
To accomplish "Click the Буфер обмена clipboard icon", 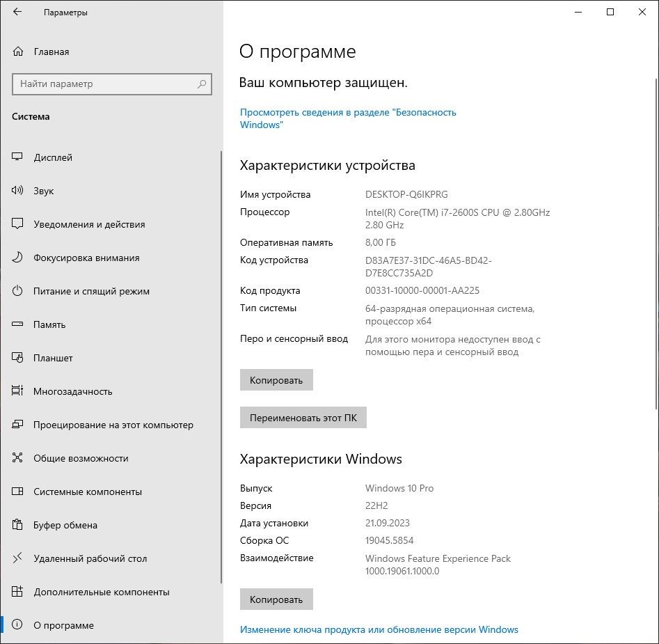I will [x=17, y=524].
